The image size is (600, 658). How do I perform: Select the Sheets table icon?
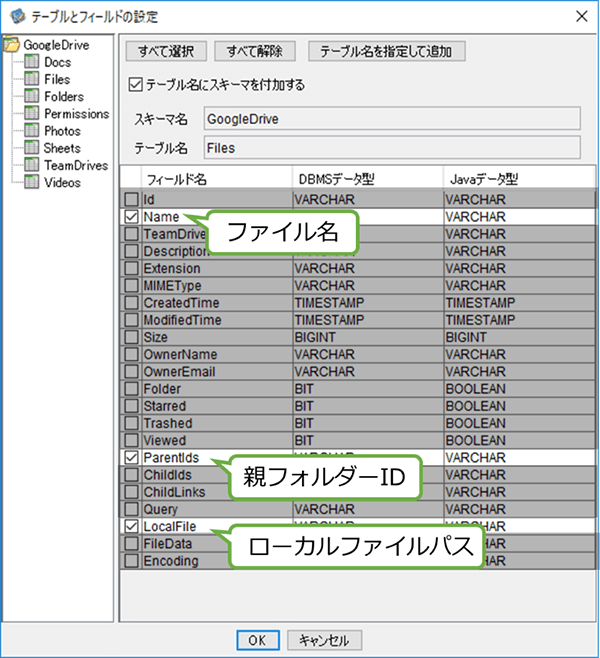(x=31, y=148)
